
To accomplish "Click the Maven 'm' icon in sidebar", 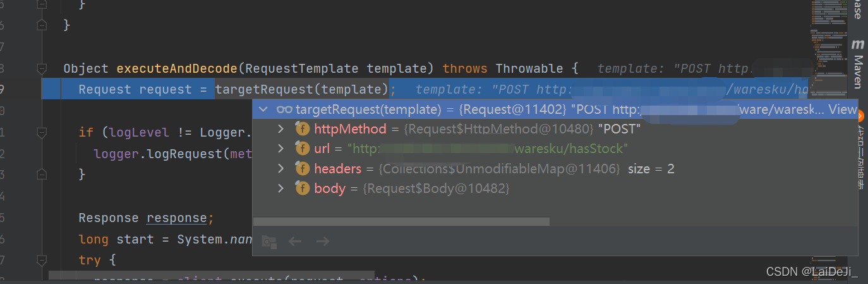I will point(857,45).
